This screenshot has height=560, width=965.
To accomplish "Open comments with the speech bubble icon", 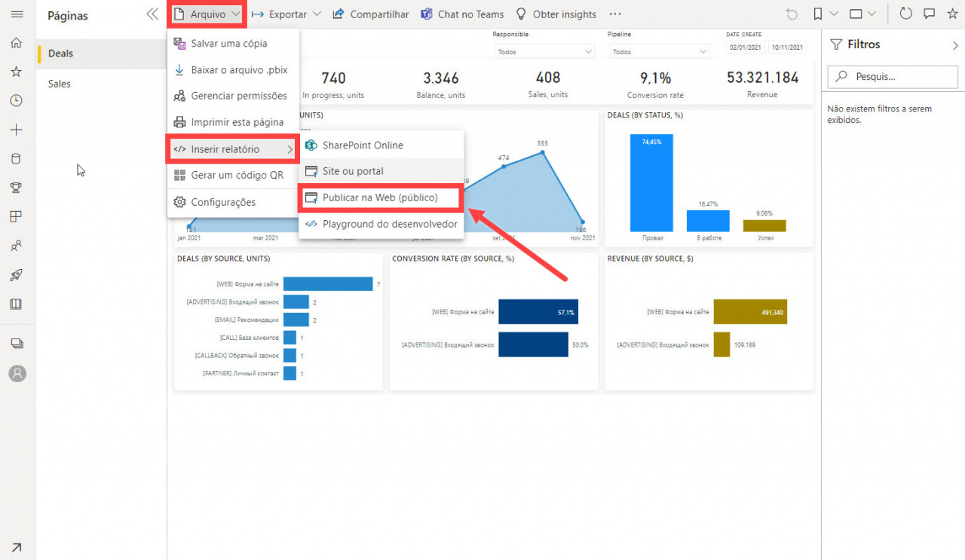I will (x=928, y=13).
